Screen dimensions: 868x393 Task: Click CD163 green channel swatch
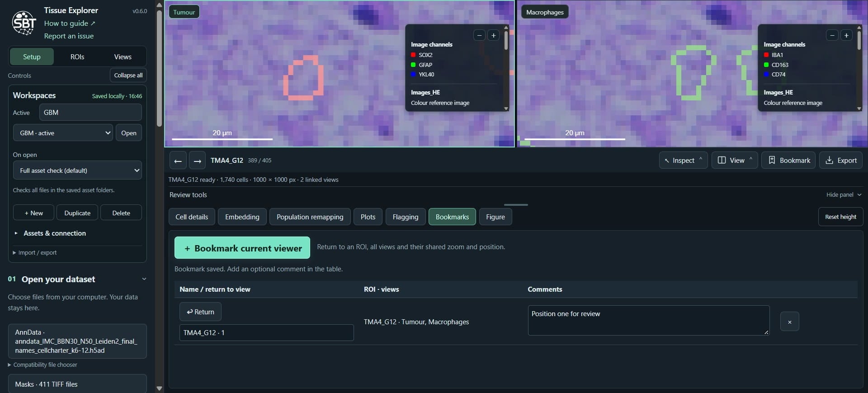click(x=766, y=65)
